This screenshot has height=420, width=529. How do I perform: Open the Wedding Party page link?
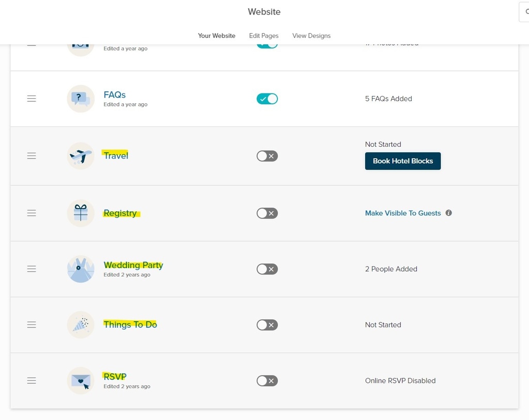133,265
